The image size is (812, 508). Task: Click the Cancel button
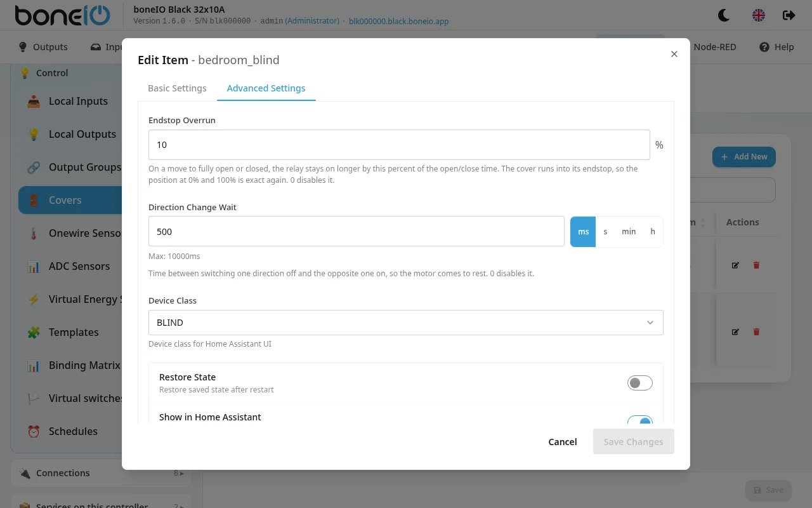[x=563, y=442]
